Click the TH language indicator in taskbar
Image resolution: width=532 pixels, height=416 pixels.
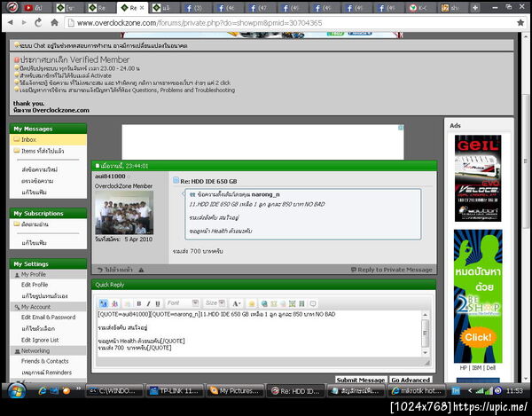456,391
